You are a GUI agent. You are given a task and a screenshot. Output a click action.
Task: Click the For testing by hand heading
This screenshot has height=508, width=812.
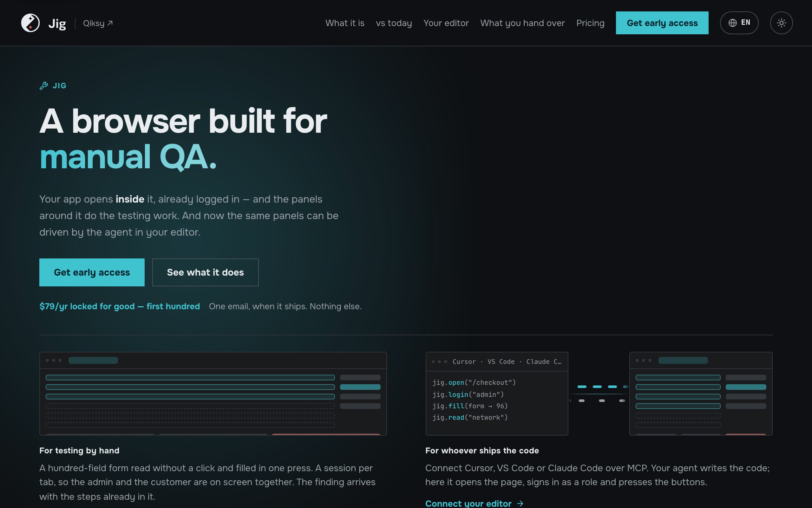click(x=79, y=451)
